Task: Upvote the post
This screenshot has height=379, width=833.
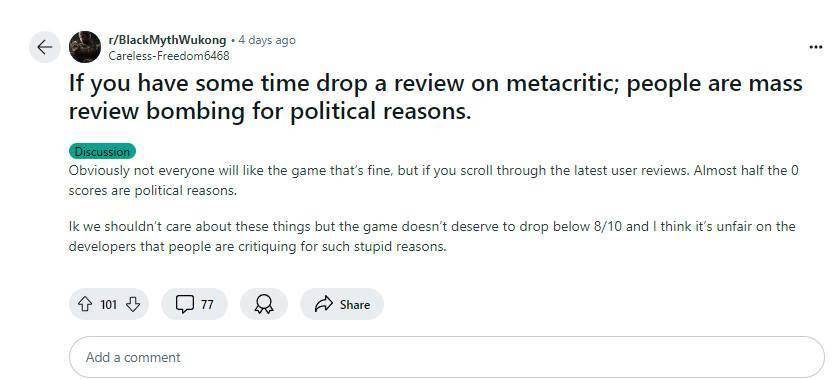Action: (85, 304)
